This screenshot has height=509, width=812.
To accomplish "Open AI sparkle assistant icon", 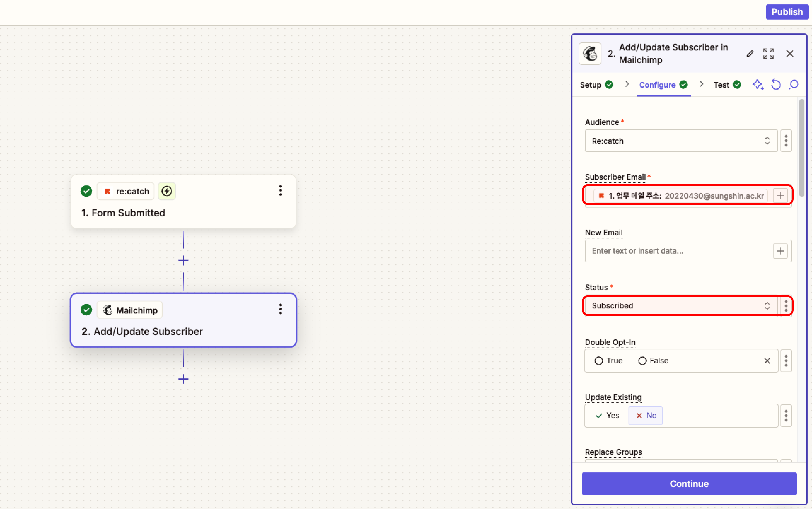I will (x=758, y=85).
